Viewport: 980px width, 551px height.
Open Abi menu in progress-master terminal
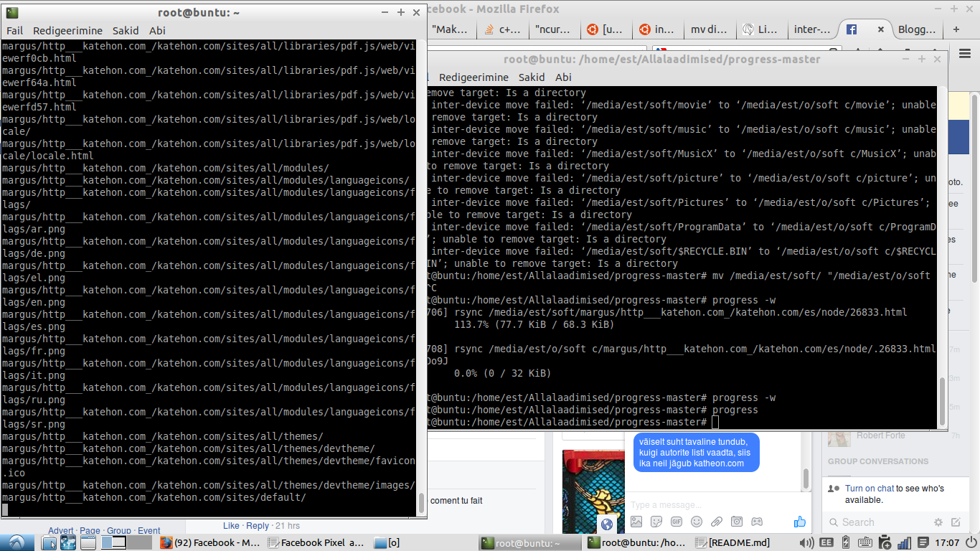click(563, 77)
